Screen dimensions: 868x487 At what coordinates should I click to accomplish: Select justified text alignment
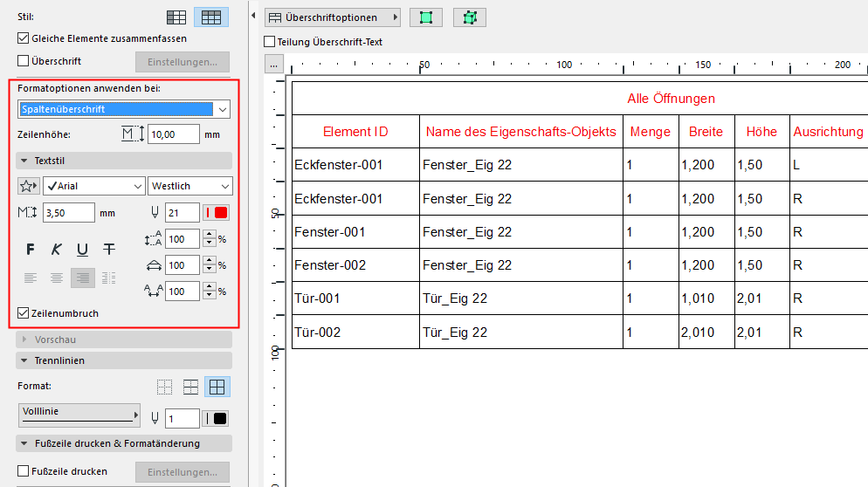click(x=109, y=278)
